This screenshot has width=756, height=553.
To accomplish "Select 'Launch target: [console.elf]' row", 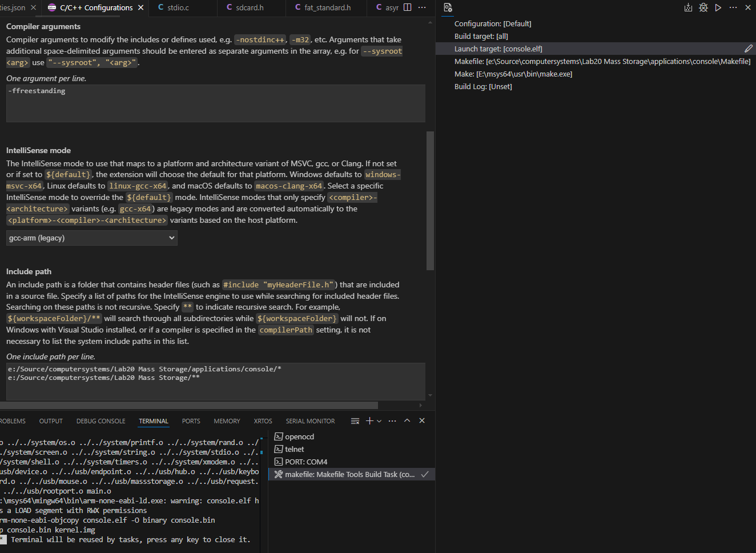I will click(x=596, y=49).
